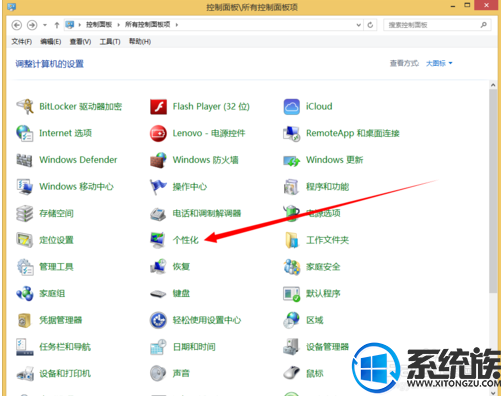Open the 查看(V) menu

[x=80, y=42]
